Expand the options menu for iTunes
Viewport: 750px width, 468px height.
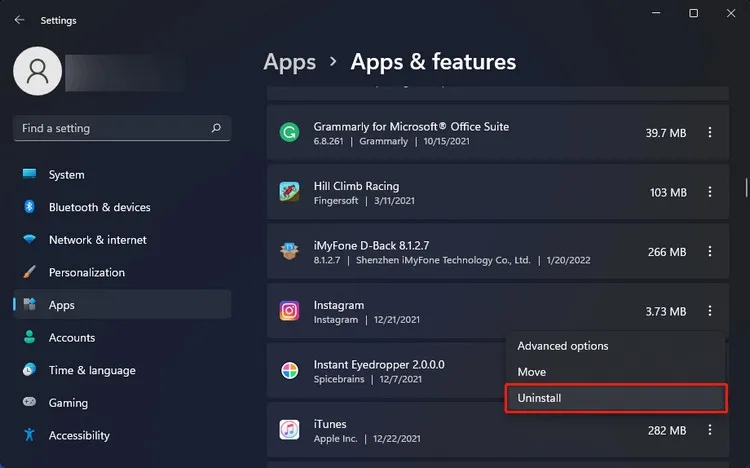[710, 430]
